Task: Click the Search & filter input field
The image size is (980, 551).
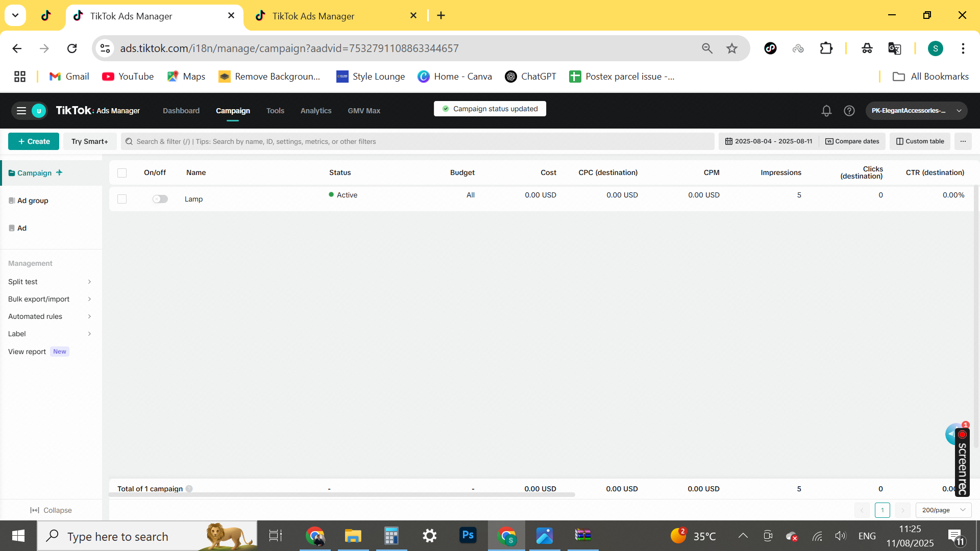Action: 418,141
